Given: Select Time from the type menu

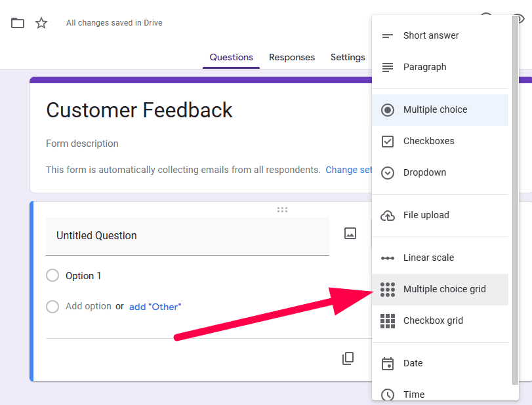Looking at the screenshot, I should [x=413, y=394].
